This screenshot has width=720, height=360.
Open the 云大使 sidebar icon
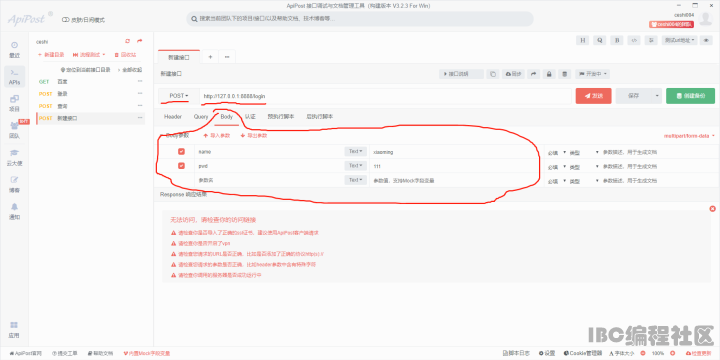[x=15, y=157]
